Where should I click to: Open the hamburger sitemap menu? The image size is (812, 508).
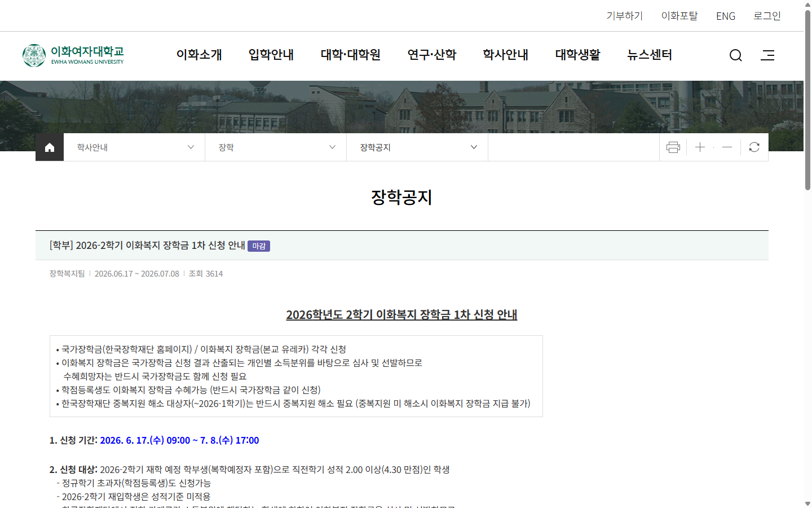(x=767, y=55)
